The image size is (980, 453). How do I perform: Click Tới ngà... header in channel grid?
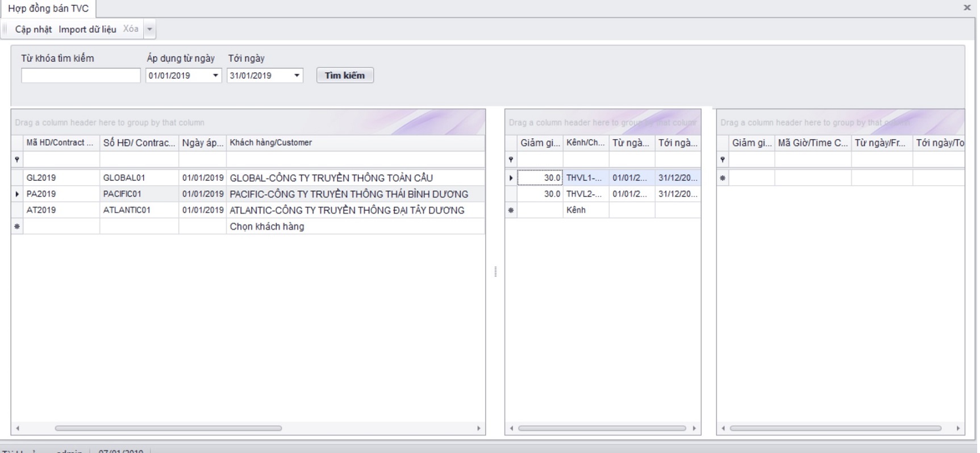click(x=678, y=143)
